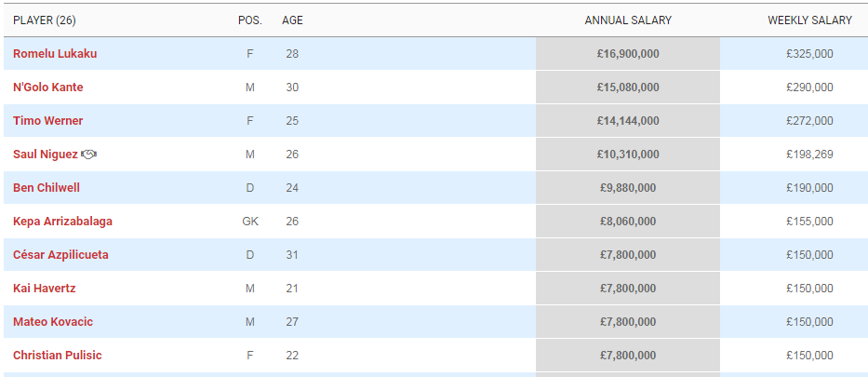
Task: Open Kai Havertz profile link
Action: point(45,289)
